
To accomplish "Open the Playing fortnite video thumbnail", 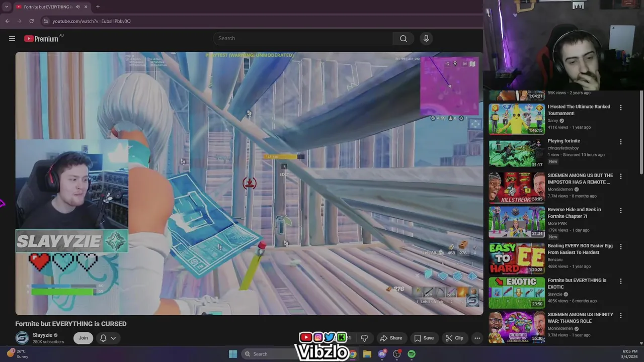I will click(517, 153).
